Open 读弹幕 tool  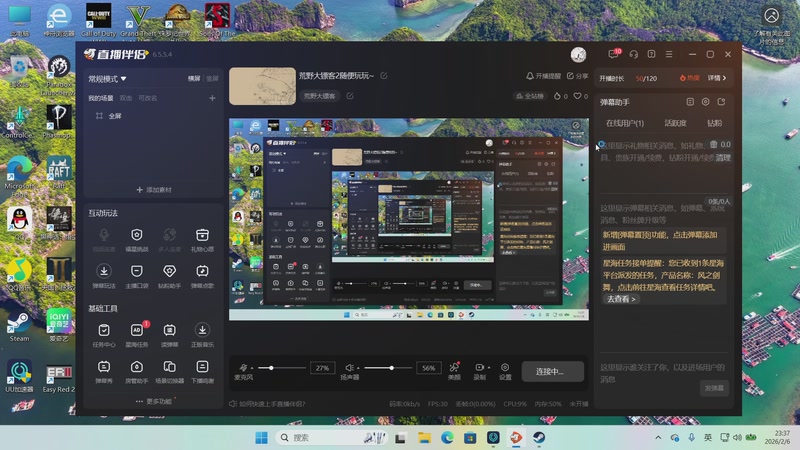[x=169, y=335]
